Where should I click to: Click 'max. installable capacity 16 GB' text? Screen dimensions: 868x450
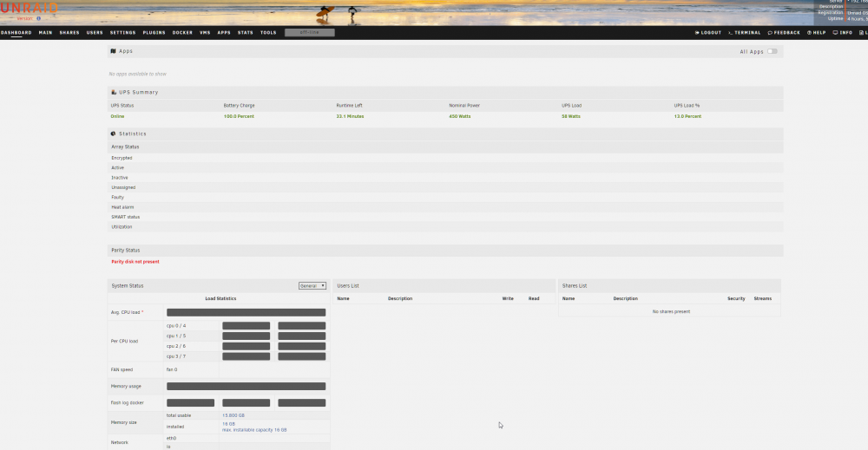(x=254, y=429)
